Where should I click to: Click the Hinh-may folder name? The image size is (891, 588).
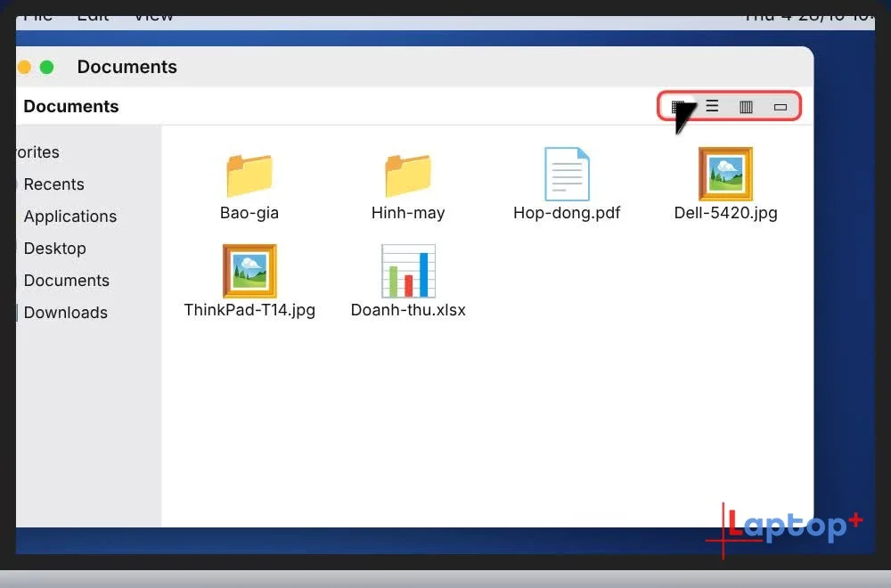click(x=408, y=213)
